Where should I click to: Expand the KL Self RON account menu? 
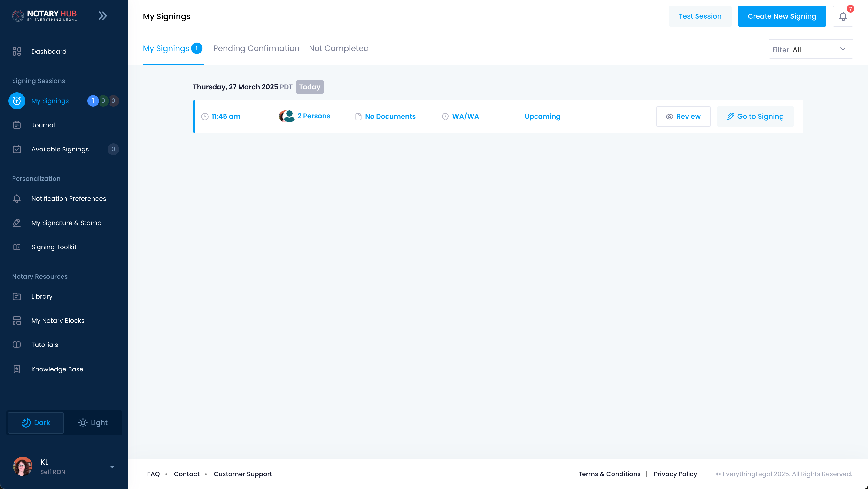[x=112, y=467]
